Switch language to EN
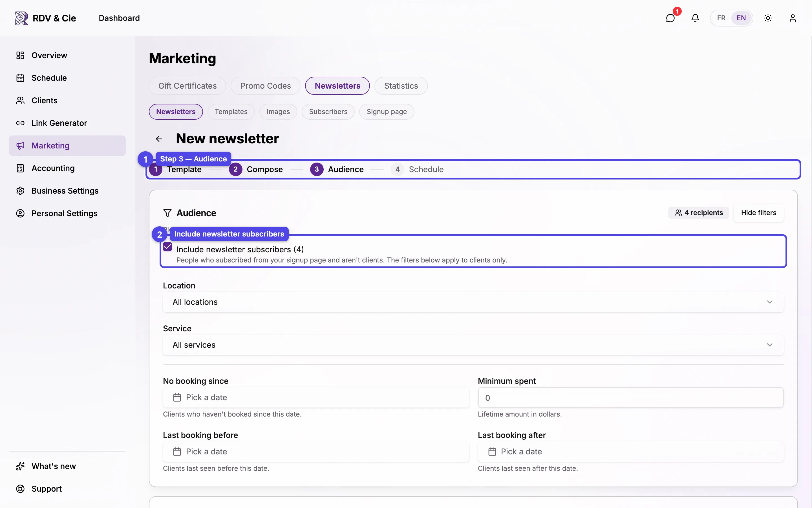812x508 pixels. pos(741,18)
